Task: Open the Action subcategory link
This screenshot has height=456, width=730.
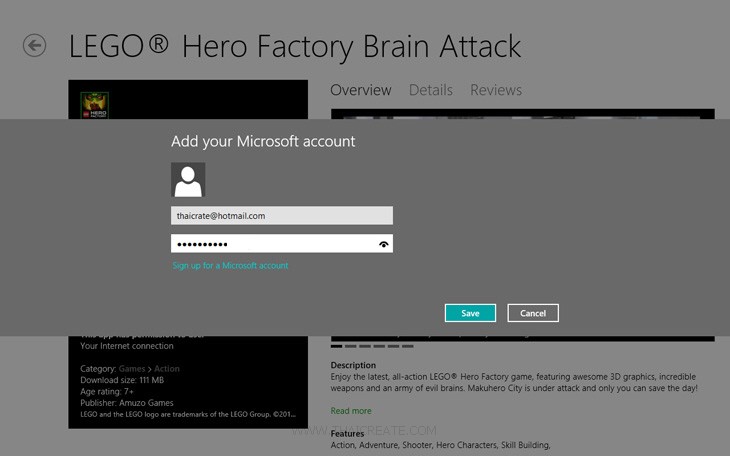Action: tap(167, 368)
